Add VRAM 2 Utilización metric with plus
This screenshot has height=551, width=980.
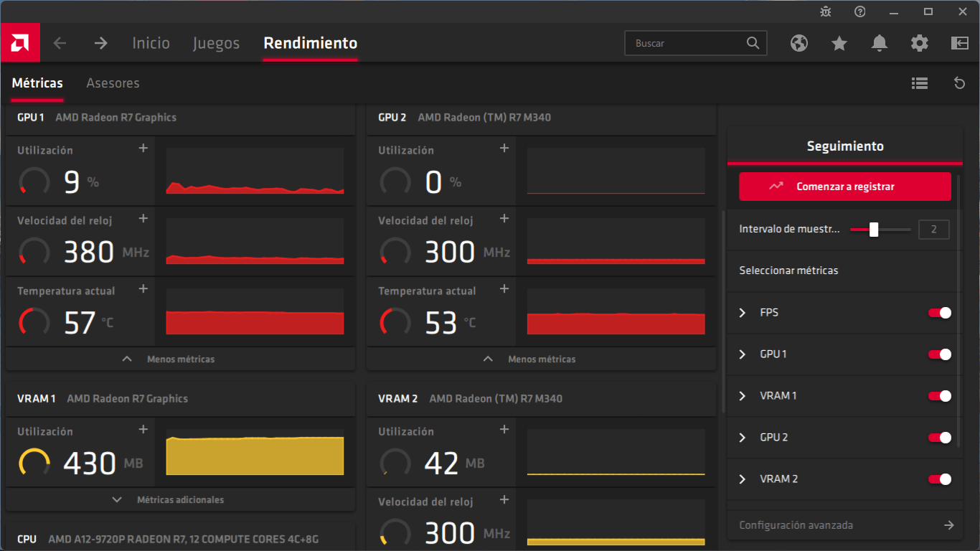pos(504,429)
